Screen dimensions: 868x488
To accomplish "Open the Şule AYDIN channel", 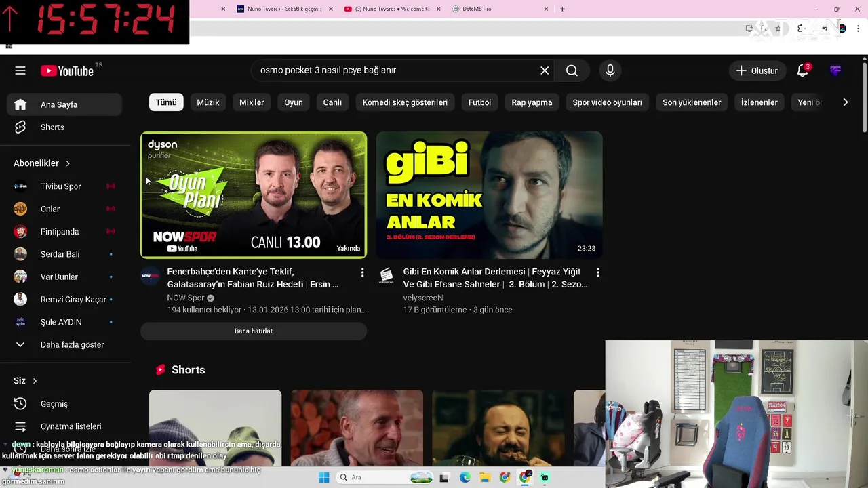I will point(64,322).
